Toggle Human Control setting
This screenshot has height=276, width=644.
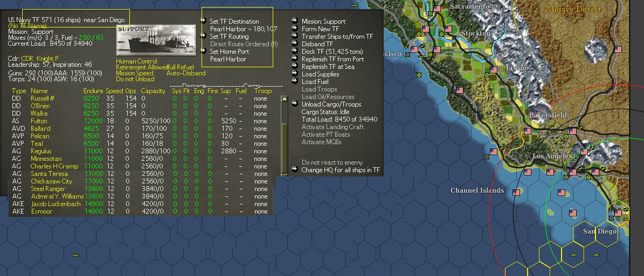(x=136, y=61)
